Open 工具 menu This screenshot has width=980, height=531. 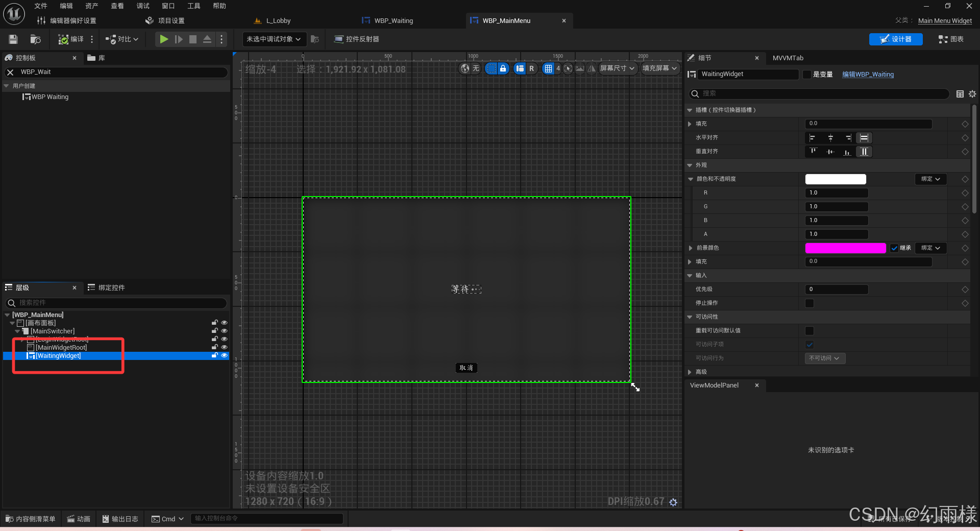[194, 6]
